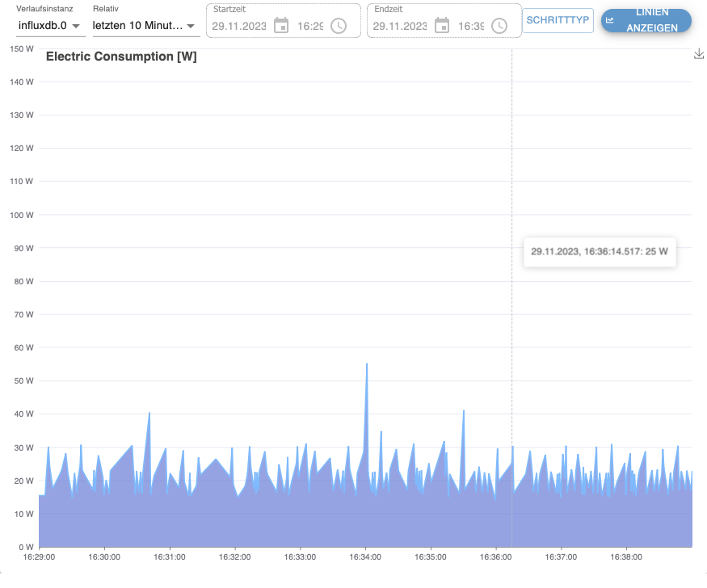The image size is (707, 588).
Task: Open the start date calendar picker
Action: coord(281,26)
